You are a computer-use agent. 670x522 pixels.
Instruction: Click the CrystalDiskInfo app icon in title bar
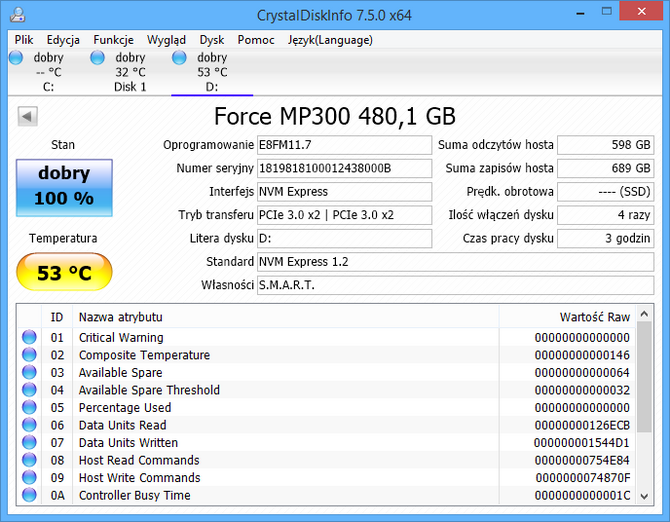(18, 15)
